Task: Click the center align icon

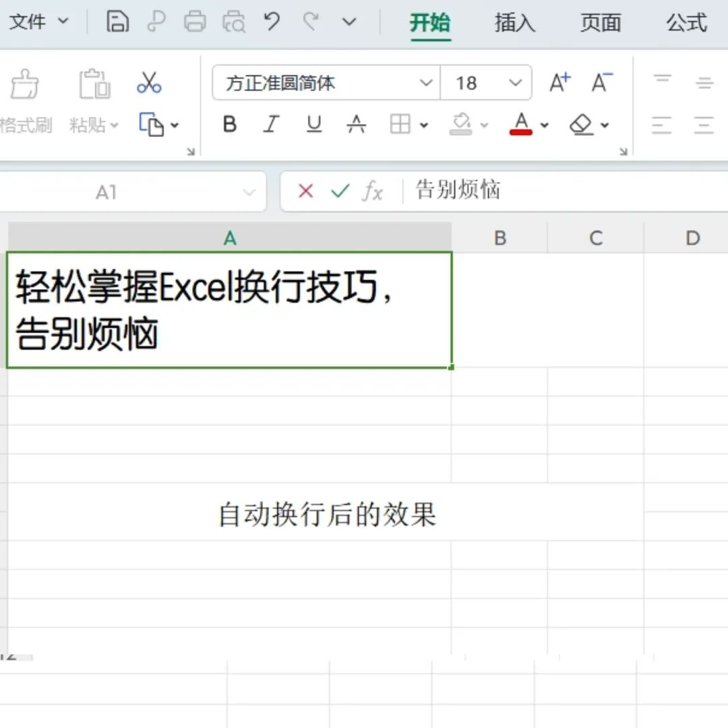Action: (x=704, y=125)
